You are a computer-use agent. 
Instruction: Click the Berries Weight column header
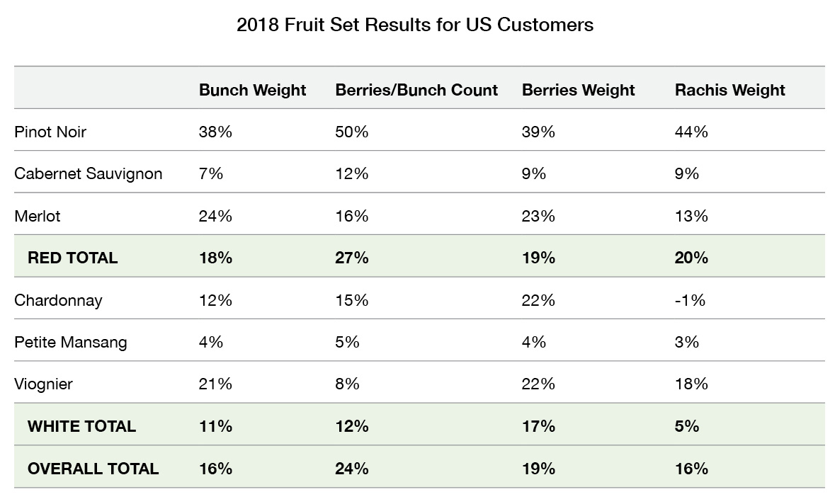click(x=578, y=90)
